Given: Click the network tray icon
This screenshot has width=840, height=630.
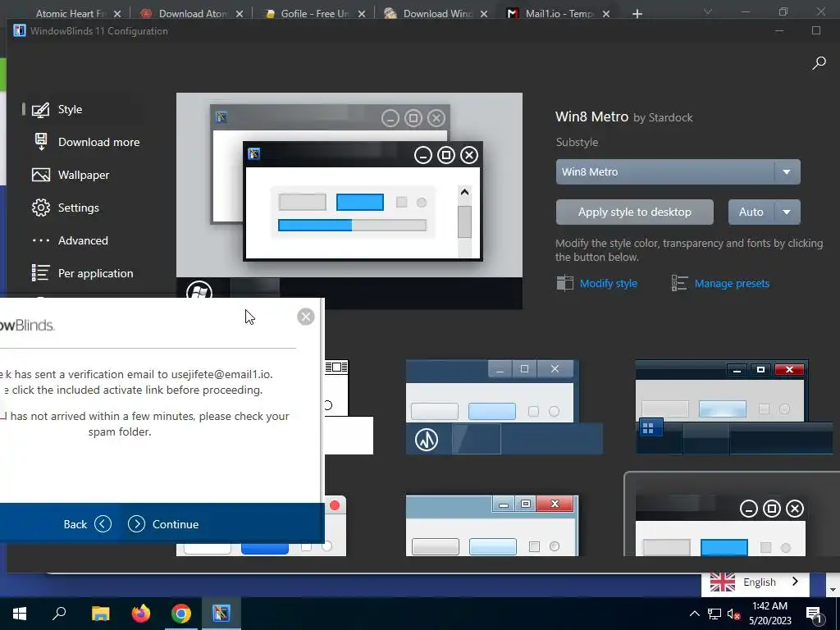Looking at the screenshot, I should click(x=714, y=614).
